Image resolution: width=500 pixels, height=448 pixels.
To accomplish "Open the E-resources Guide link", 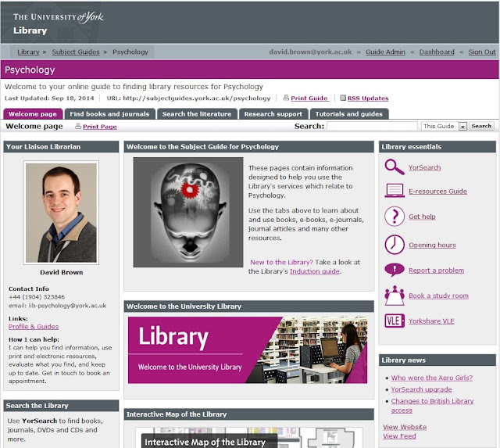I will (437, 191).
